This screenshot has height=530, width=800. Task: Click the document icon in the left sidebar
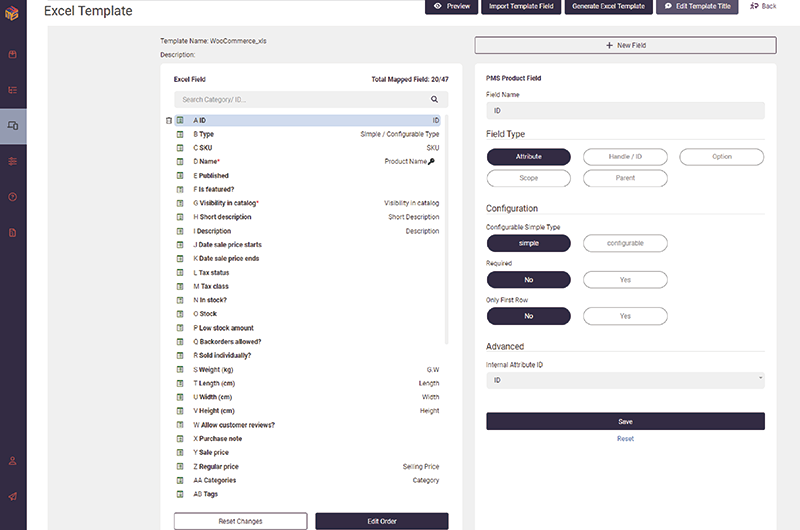(12, 232)
